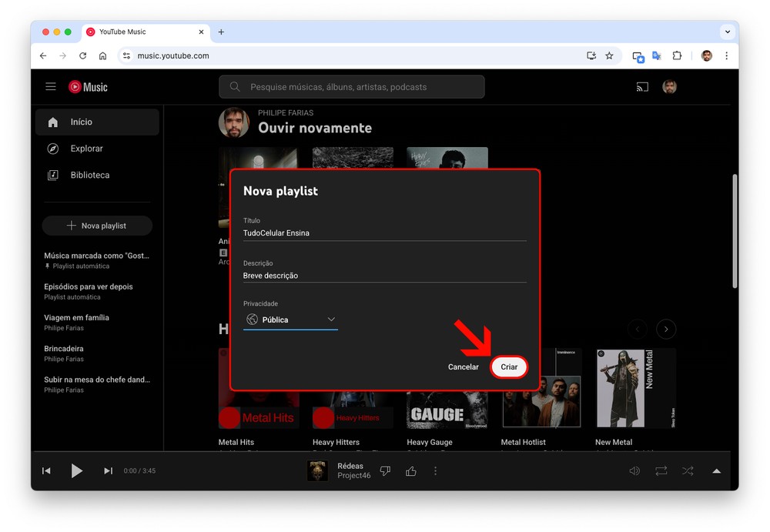Click the cast to device icon
The height and width of the screenshot is (532, 770).
(x=642, y=87)
